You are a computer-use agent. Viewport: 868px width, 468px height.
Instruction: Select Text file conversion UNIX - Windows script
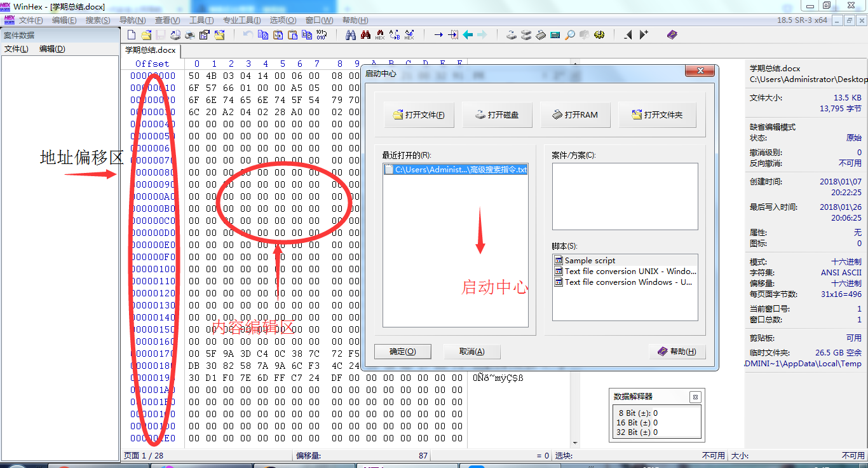[625, 271]
